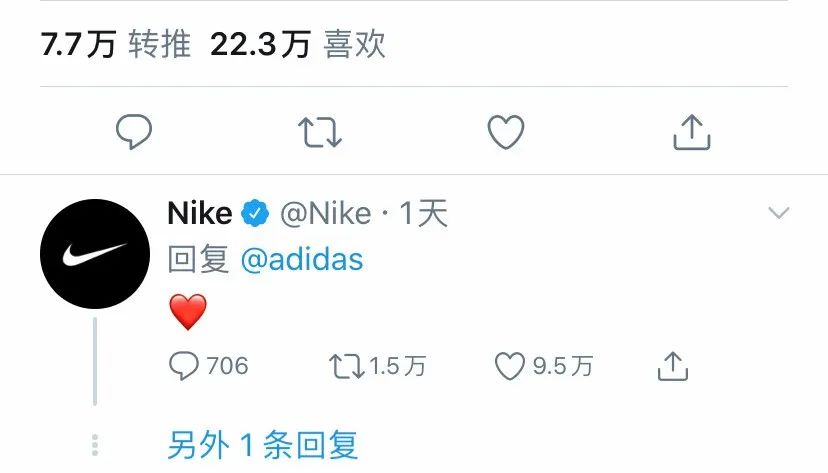The width and height of the screenshot is (828, 473).
Task: Like the main tweet with heart icon
Action: tap(506, 131)
